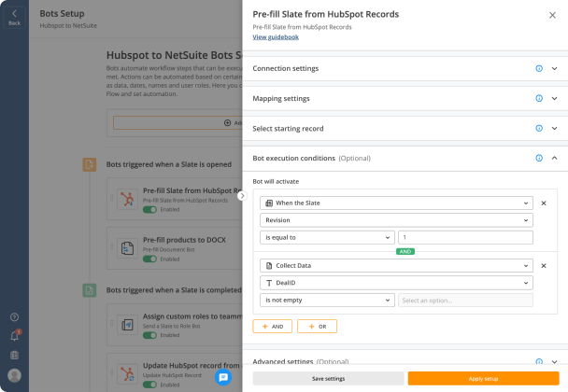This screenshot has height=392, width=568.
Task: Remove the When the Slate condition
Action: tap(544, 203)
